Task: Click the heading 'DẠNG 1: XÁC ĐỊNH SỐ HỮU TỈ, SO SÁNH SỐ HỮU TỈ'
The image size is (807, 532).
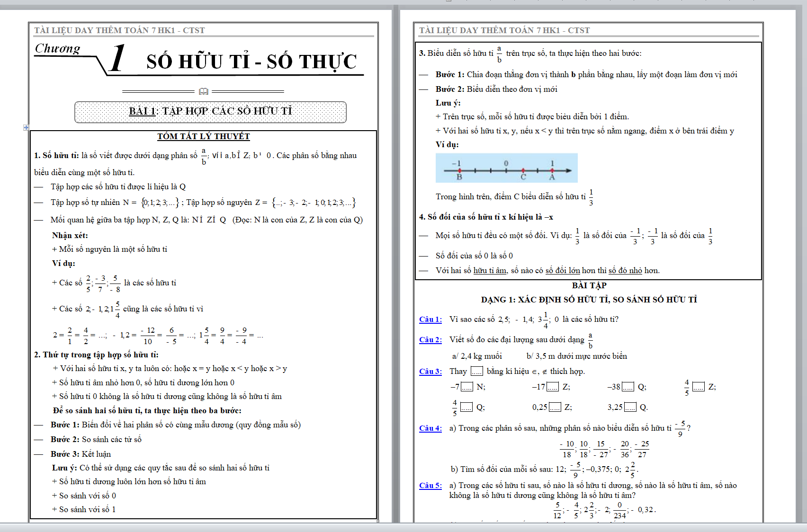Action: (589, 300)
